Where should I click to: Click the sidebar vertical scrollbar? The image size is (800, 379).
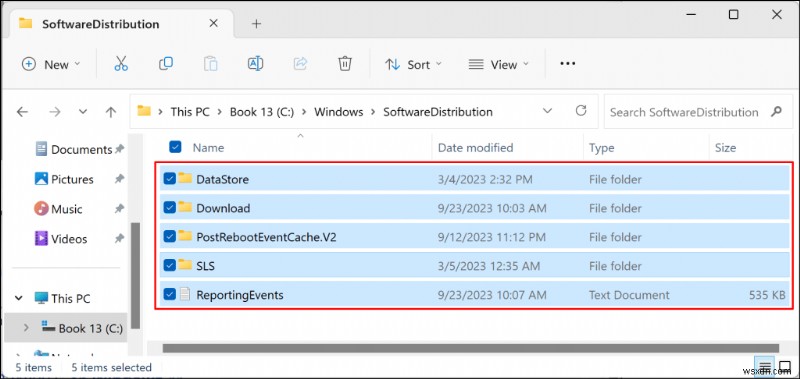tap(136, 275)
